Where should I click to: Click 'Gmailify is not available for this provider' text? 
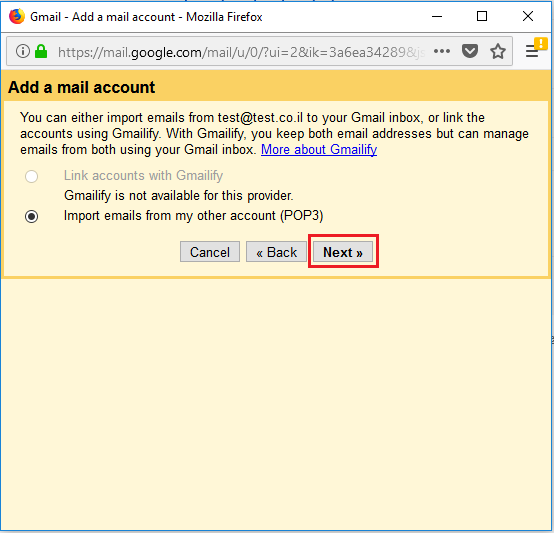click(178, 195)
